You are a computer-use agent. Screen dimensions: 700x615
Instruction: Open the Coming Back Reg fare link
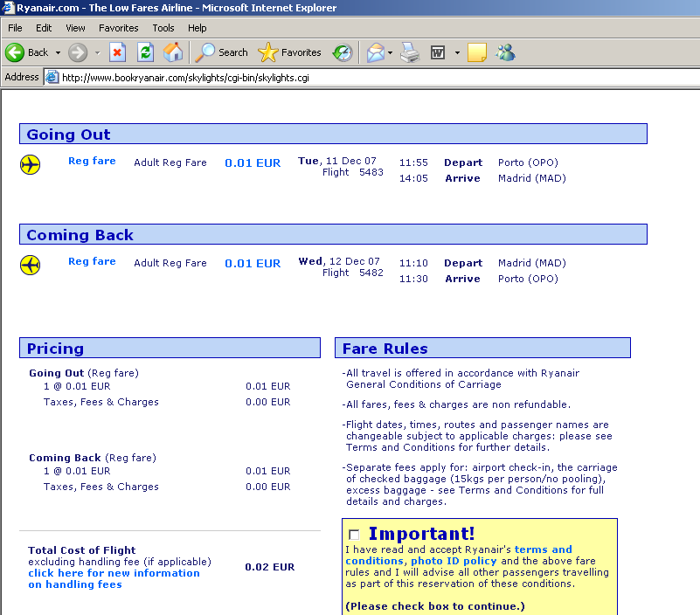pyautogui.click(x=92, y=261)
